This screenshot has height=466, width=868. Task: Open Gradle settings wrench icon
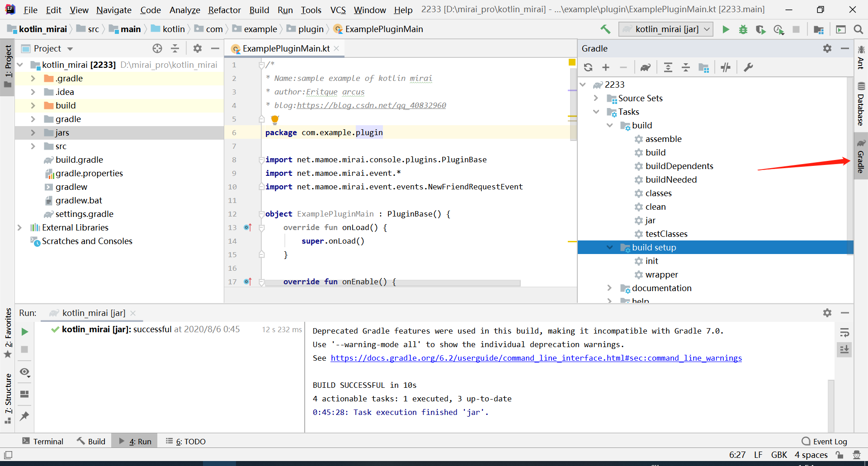click(x=748, y=67)
